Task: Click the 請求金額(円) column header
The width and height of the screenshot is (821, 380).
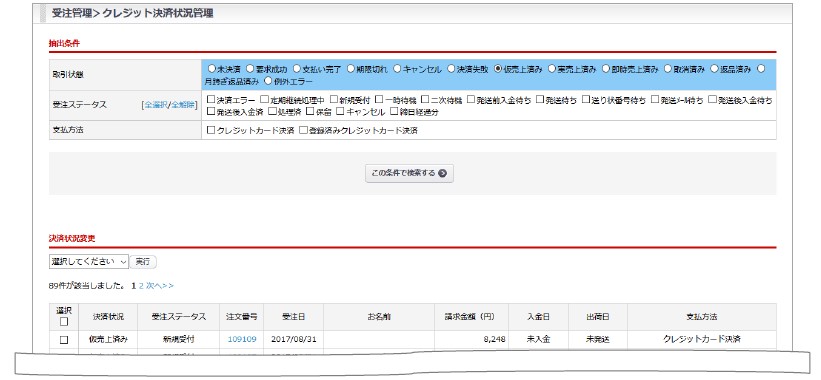Action: [x=471, y=317]
